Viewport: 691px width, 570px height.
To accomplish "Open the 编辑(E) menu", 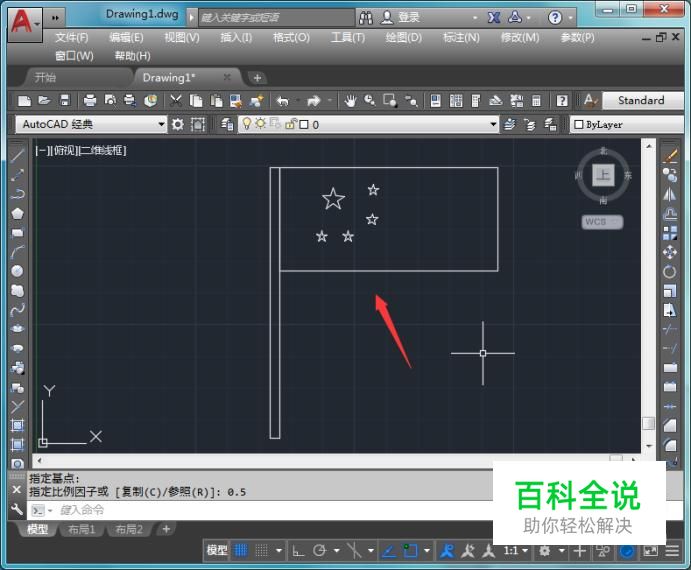I will 126,38.
